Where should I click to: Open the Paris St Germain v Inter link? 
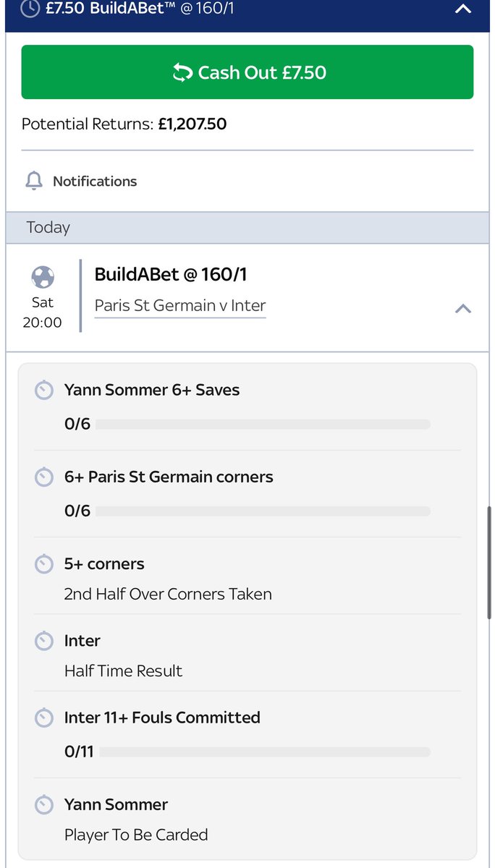point(180,306)
